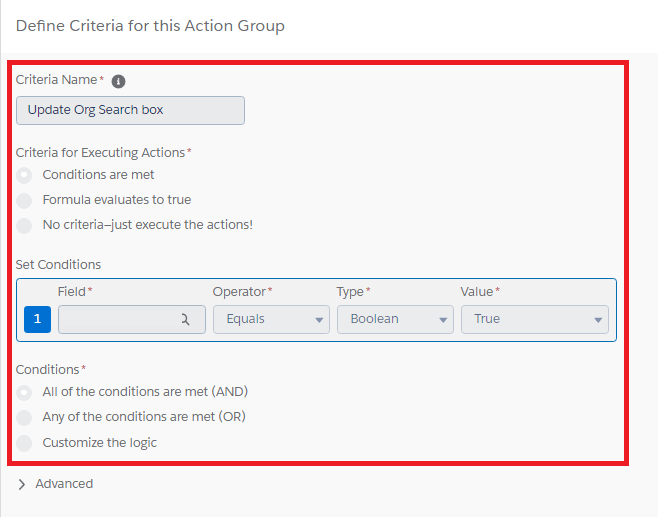Viewport: 658px width, 517px height.
Task: Expand the Advanced section label
Action: coord(64,484)
